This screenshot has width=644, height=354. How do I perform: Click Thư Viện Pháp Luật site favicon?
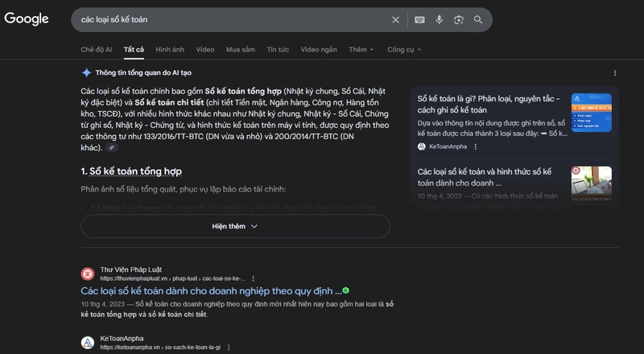[x=88, y=274]
